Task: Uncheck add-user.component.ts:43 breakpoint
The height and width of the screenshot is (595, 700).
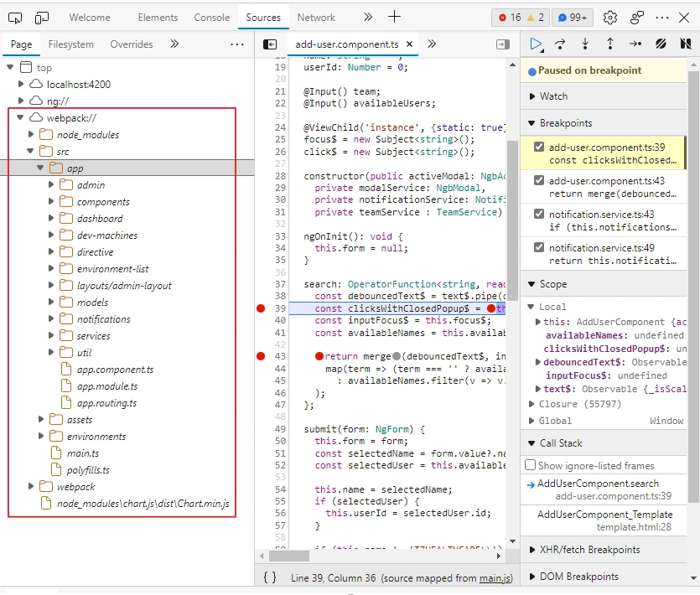Action: [x=539, y=180]
